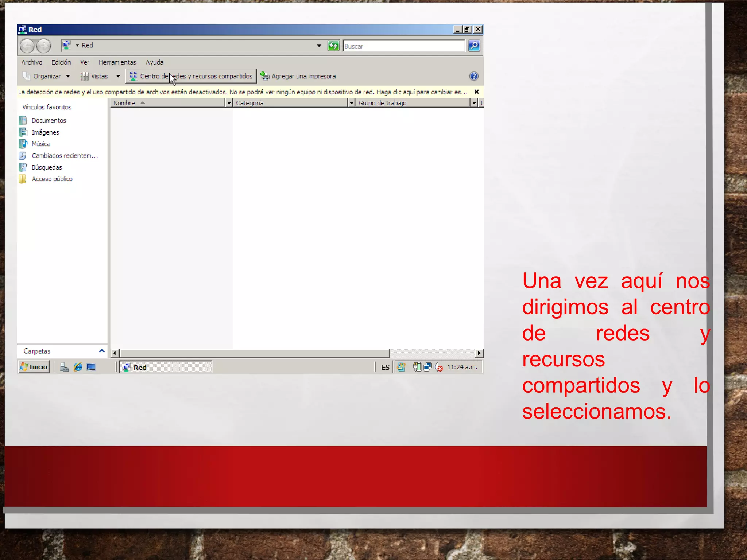Click the refresh button beside address bar
Viewport: 747px width, 560px height.
pos(333,46)
